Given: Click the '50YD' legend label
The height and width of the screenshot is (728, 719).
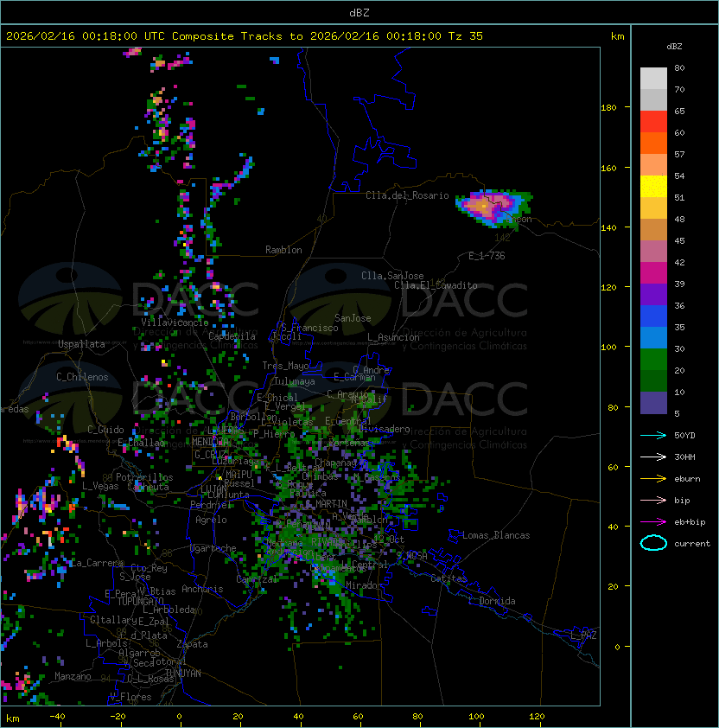Looking at the screenshot, I should [x=684, y=435].
